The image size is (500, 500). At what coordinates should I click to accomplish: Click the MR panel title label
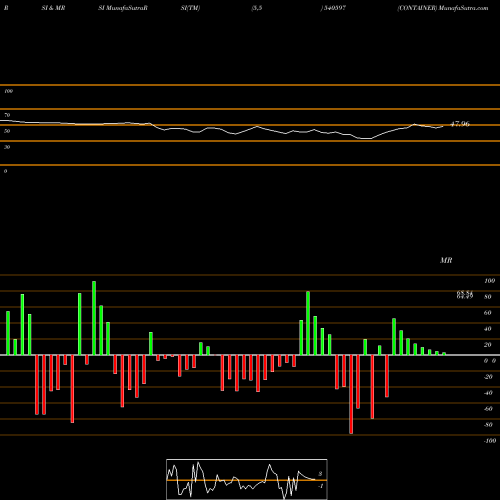coord(446,260)
